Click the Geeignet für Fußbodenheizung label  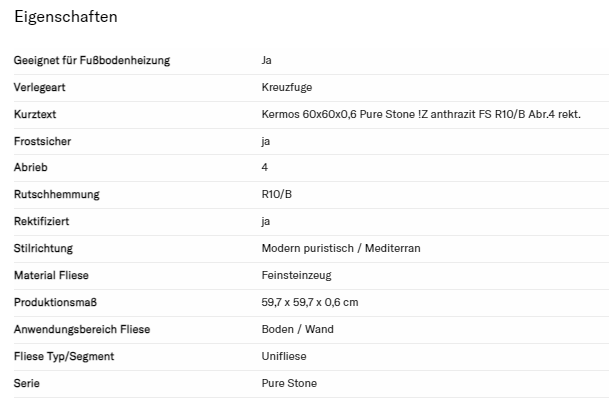pyautogui.click(x=92, y=61)
